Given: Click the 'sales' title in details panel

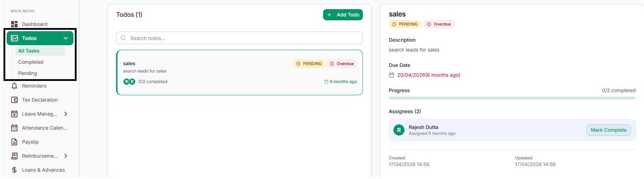Looking at the screenshot, I should 397,14.
